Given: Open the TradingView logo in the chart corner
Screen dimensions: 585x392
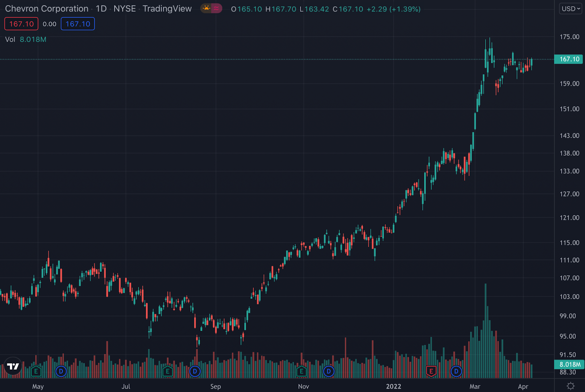Looking at the screenshot, I should point(13,366).
